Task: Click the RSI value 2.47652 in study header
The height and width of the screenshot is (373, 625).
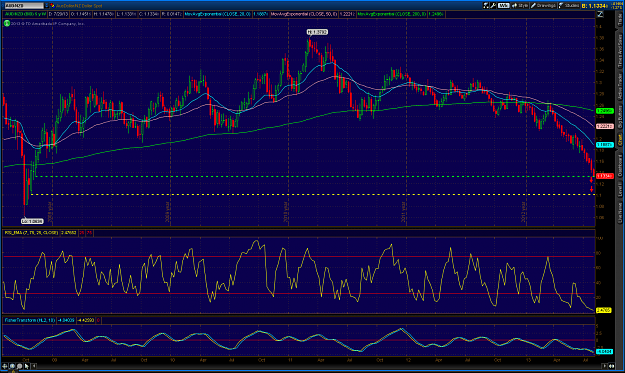Action: pyautogui.click(x=68, y=233)
